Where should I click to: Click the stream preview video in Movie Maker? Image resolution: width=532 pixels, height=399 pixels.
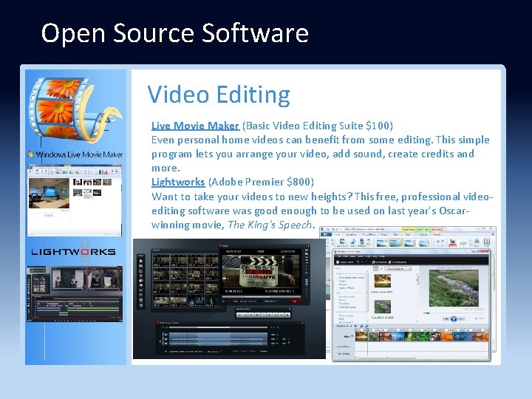tap(454, 288)
